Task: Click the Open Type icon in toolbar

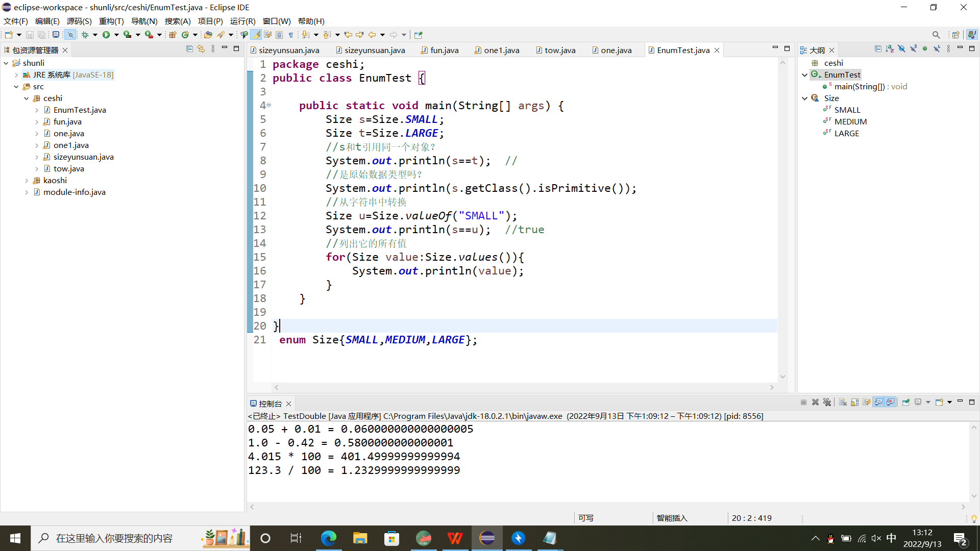Action: pyautogui.click(x=208, y=35)
